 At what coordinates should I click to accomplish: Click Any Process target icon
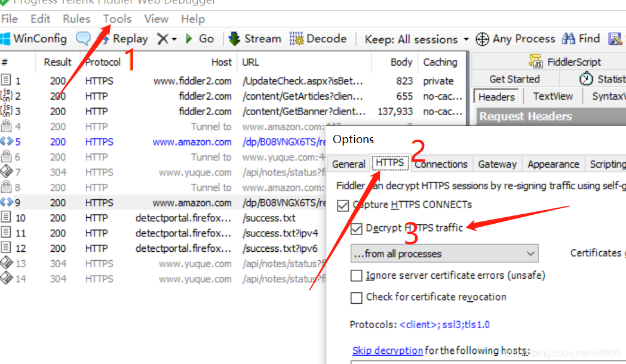coord(482,39)
